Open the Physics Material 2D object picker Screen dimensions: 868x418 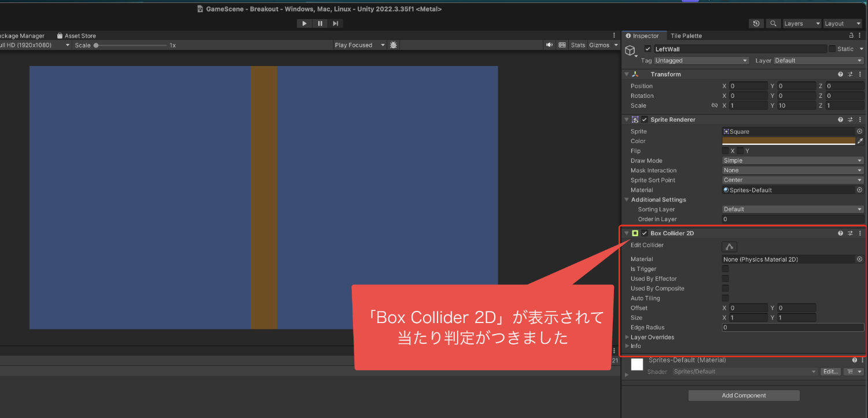click(x=859, y=259)
